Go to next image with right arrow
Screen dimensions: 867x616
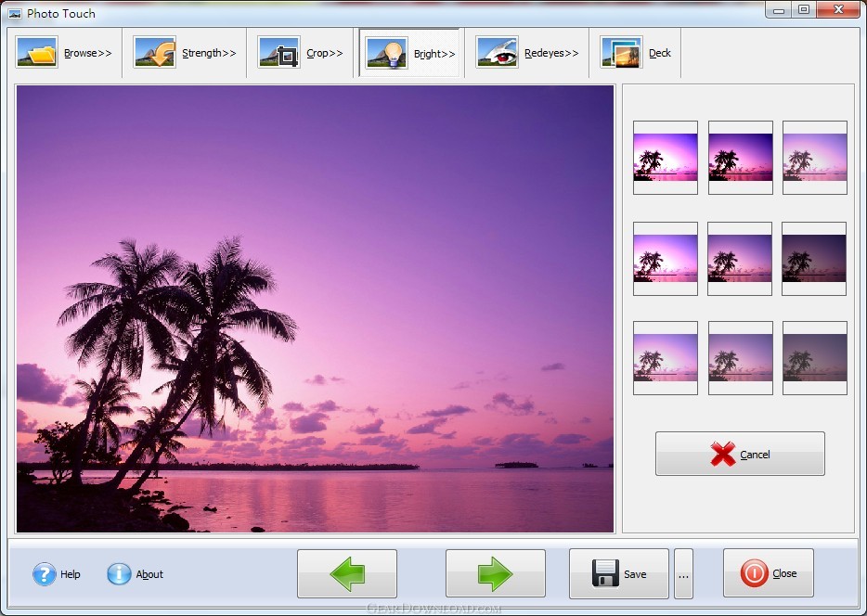tap(496, 573)
